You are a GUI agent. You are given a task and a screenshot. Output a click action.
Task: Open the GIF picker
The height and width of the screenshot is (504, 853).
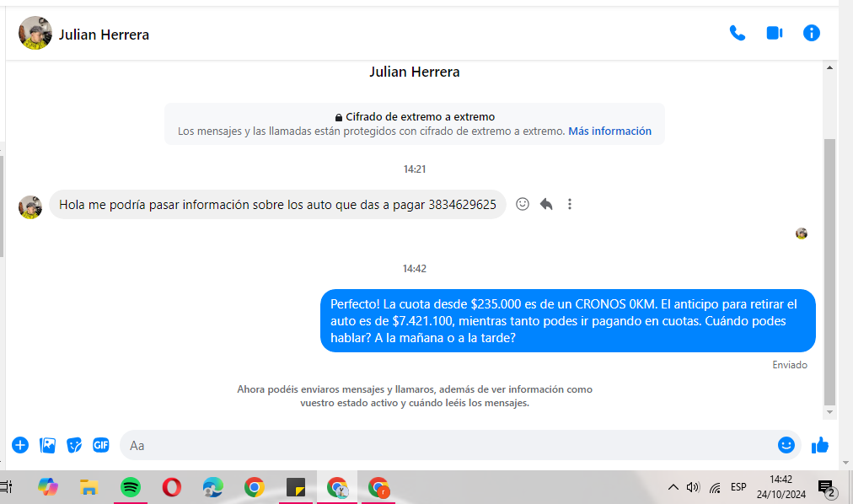101,445
